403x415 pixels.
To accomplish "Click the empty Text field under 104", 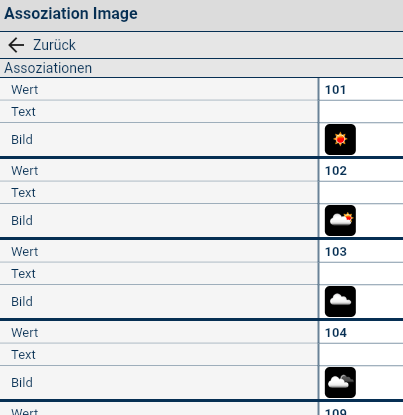I will click(x=361, y=355).
